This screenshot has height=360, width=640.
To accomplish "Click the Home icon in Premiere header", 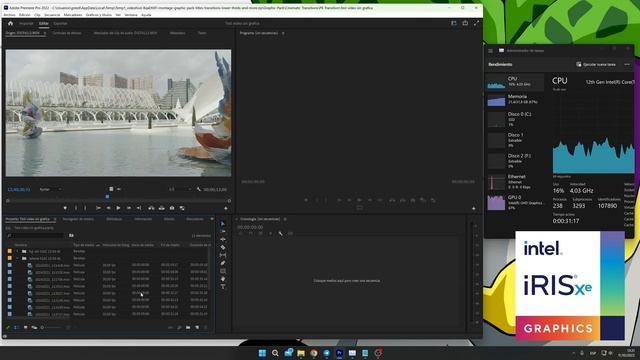I will point(10,23).
